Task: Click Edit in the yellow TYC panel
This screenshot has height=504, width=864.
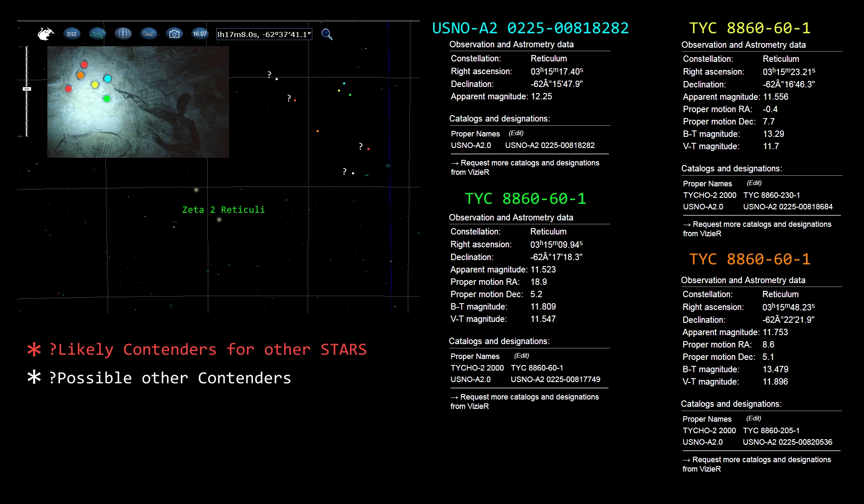Action: [x=754, y=183]
